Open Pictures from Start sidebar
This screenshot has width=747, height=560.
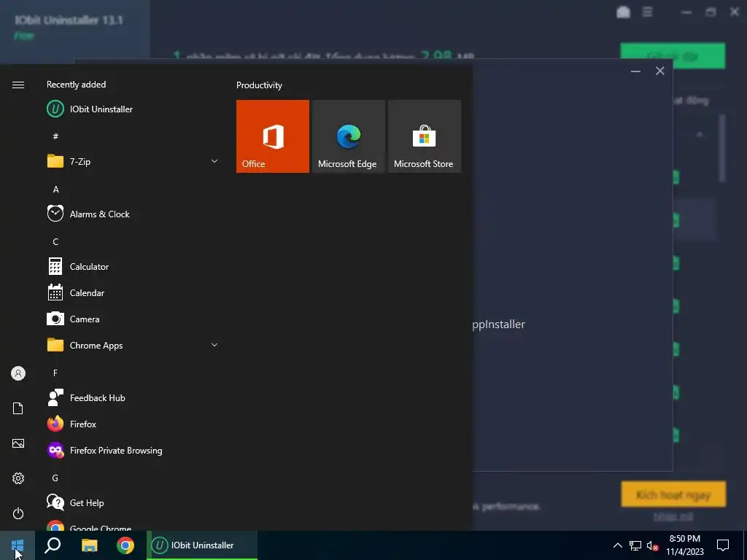coord(18,443)
